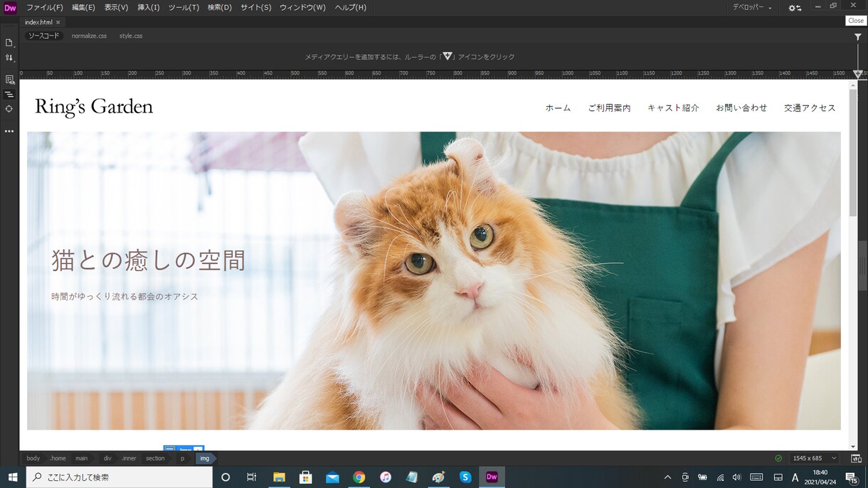Screen dimensions: 868x488
Task: Open the 検索(D) menu
Action: [220, 7]
